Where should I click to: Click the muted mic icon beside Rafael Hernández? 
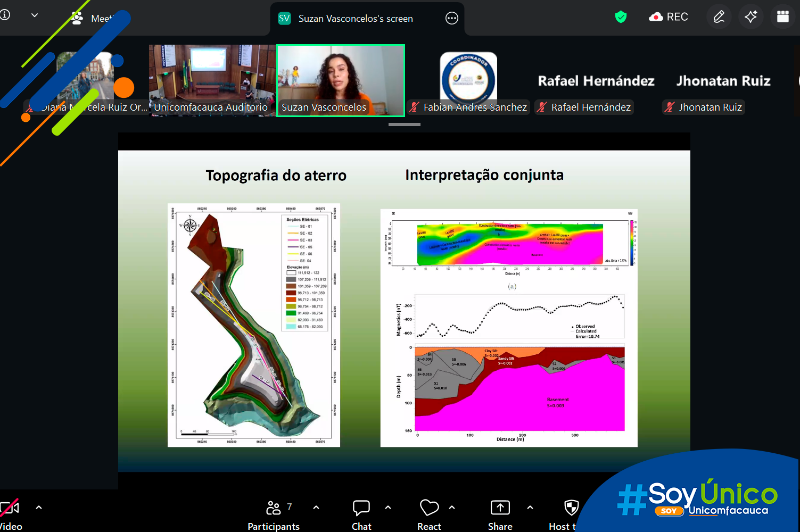pyautogui.click(x=542, y=107)
